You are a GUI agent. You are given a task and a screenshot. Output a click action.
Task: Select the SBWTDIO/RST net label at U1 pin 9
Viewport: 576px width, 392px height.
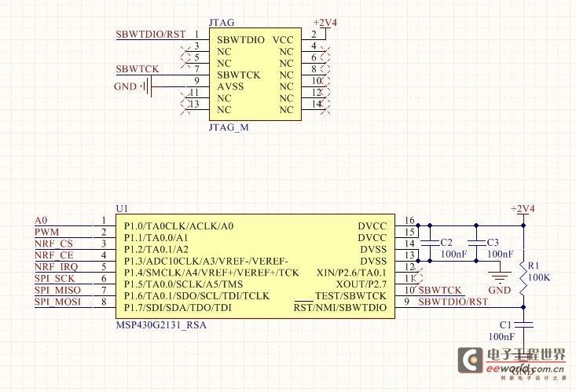453,302
